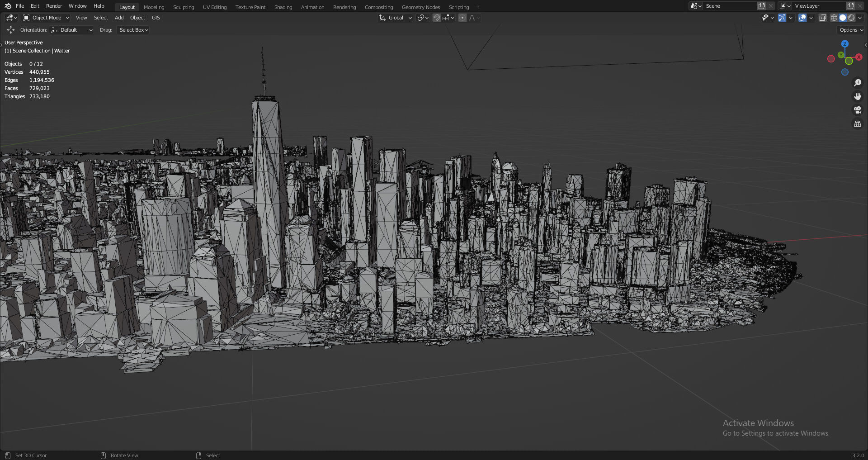This screenshot has width=868, height=460.
Task: Select the shading sphere right of Solid
Action: pyautogui.click(x=851, y=18)
